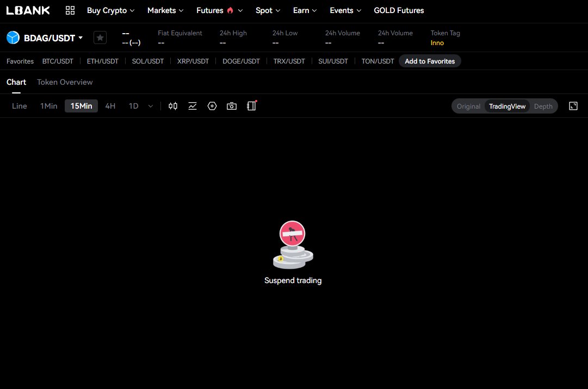Click the Futures hot flame icon

pos(230,10)
